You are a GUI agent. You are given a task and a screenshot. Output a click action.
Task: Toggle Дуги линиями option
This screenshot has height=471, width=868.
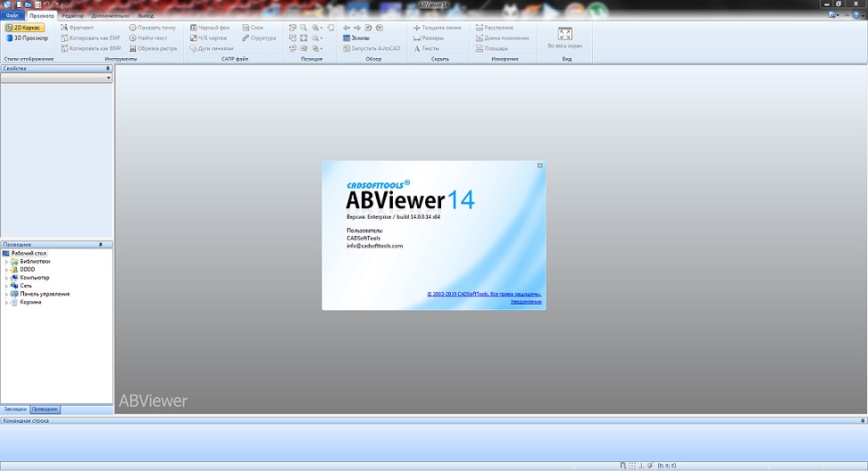[x=211, y=48]
